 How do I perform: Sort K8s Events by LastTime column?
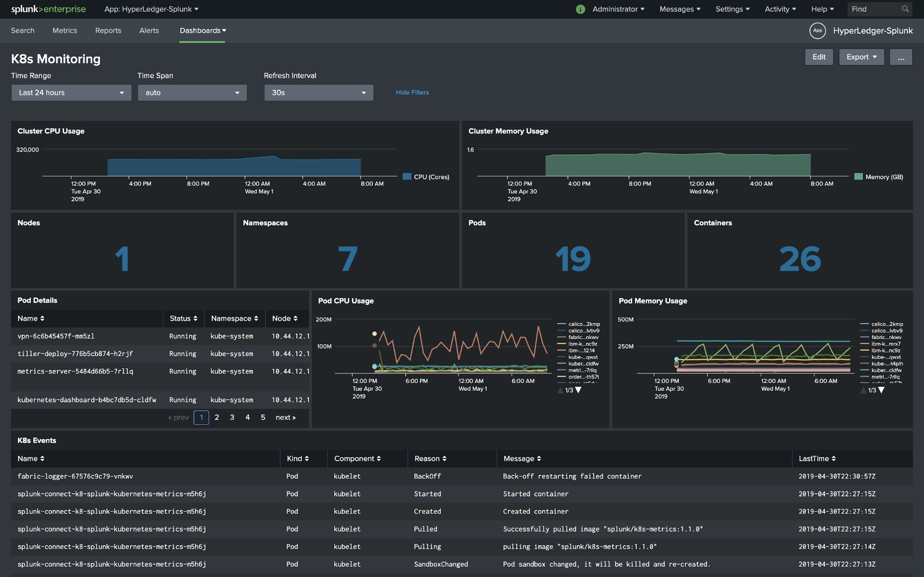pyautogui.click(x=817, y=458)
